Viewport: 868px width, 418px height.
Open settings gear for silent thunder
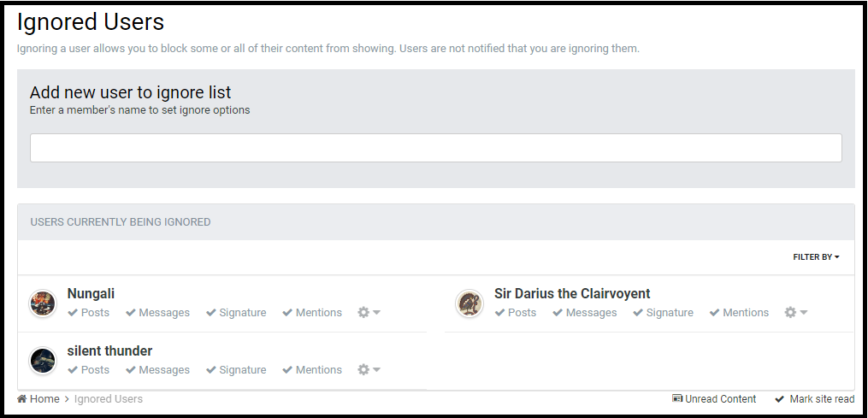(363, 369)
